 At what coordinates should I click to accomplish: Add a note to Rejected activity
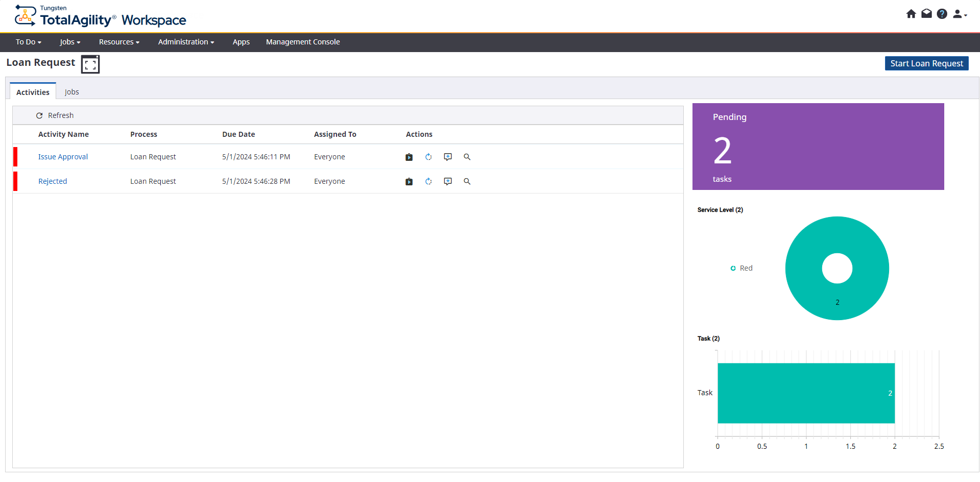(448, 182)
